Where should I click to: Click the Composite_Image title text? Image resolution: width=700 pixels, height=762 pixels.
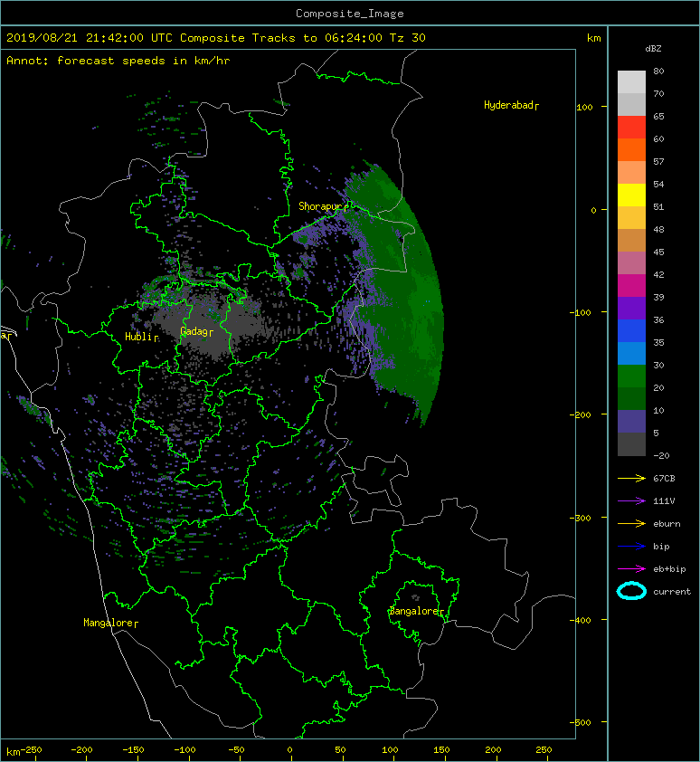[x=350, y=13]
